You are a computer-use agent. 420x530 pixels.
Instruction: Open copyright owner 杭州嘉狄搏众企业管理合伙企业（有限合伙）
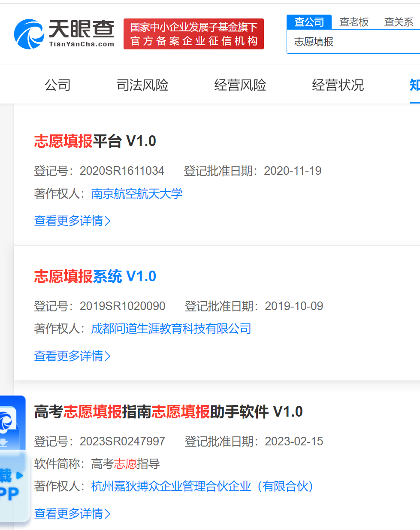point(202,486)
